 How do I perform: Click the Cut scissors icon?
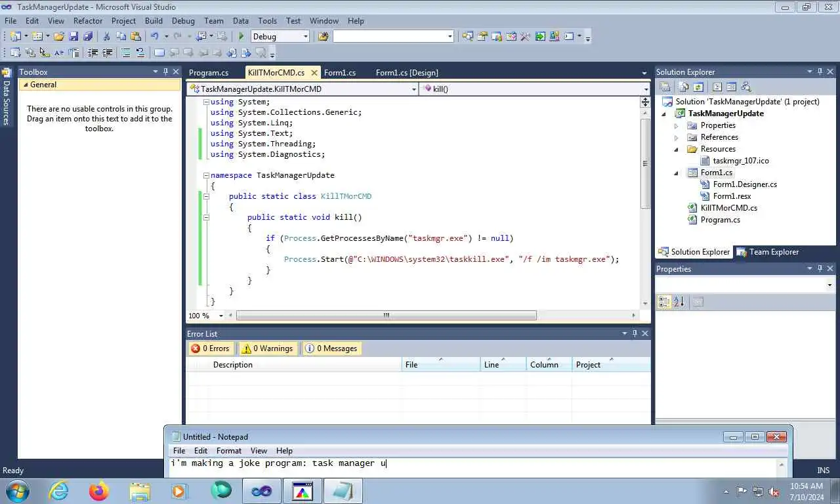(106, 37)
